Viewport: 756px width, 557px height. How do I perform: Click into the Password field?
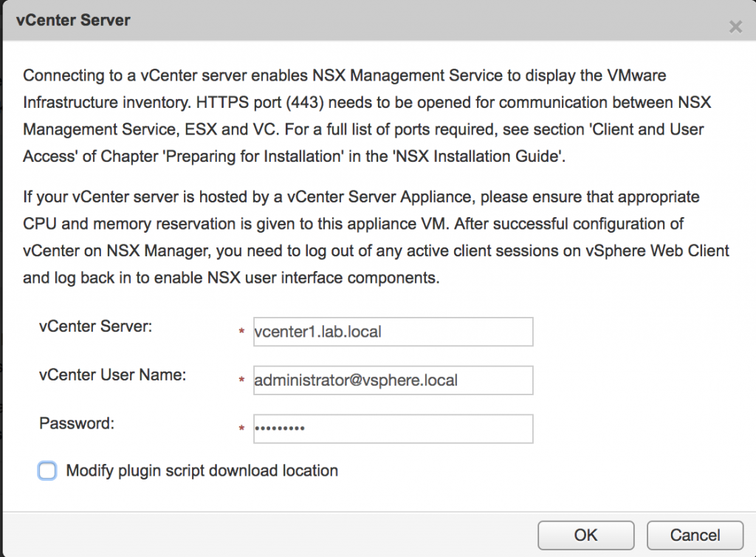pyautogui.click(x=393, y=428)
